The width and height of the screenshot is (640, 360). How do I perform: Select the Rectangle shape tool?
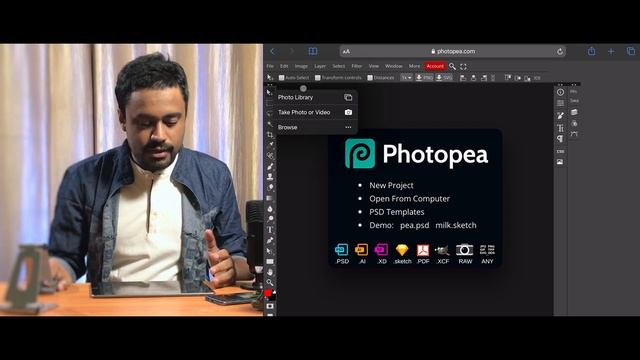(x=270, y=262)
